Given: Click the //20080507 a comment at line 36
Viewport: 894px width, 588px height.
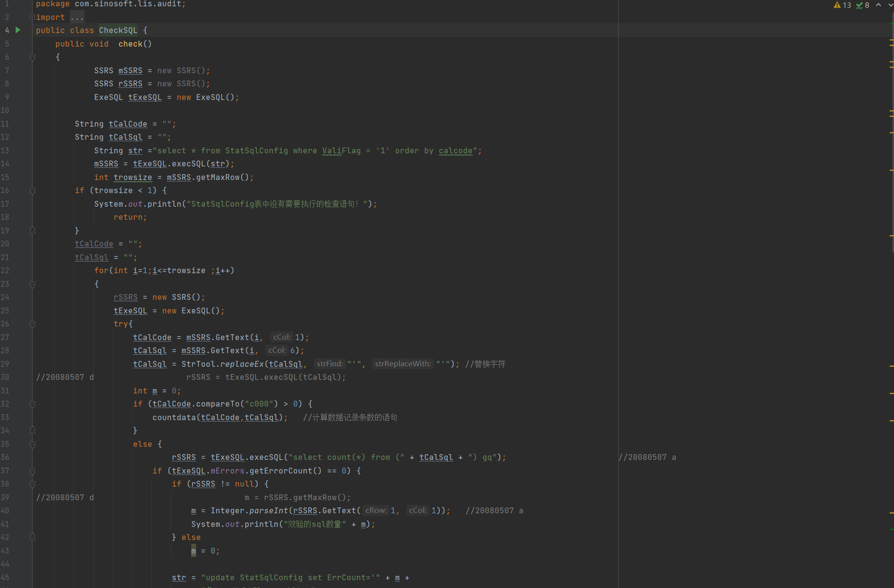Looking at the screenshot, I should 647,457.
